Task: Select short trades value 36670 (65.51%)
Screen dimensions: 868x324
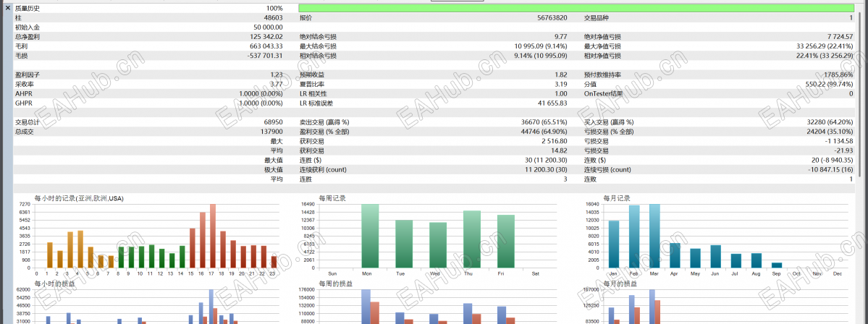Action: (544, 121)
